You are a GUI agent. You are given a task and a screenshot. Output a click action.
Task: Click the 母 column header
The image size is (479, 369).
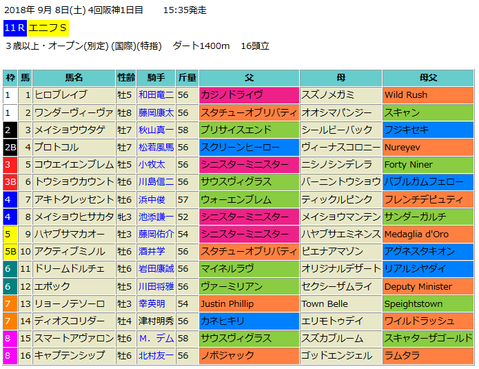coord(341,78)
